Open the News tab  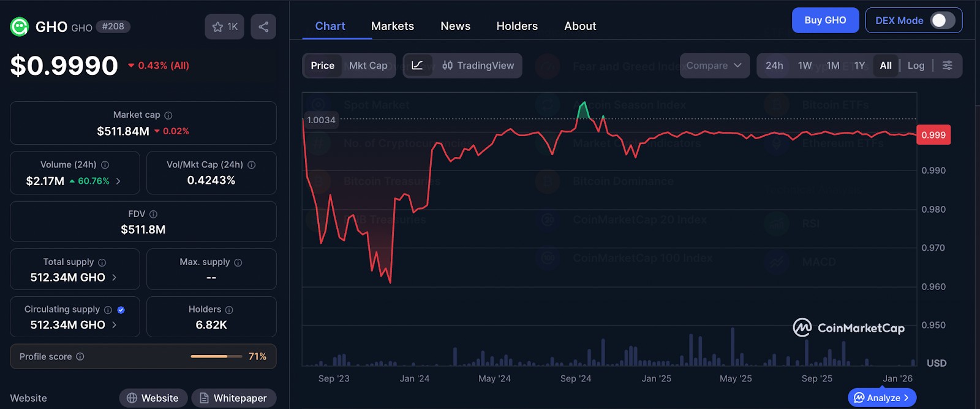[x=456, y=26]
